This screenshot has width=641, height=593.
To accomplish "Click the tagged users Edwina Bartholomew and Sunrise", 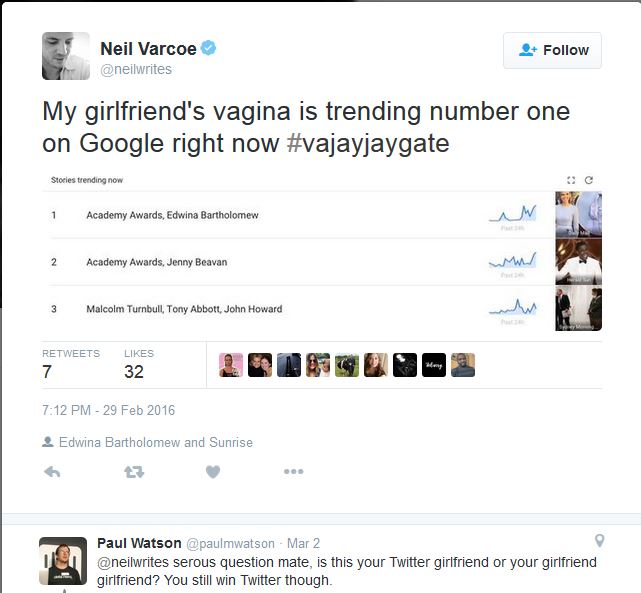I will coord(155,442).
